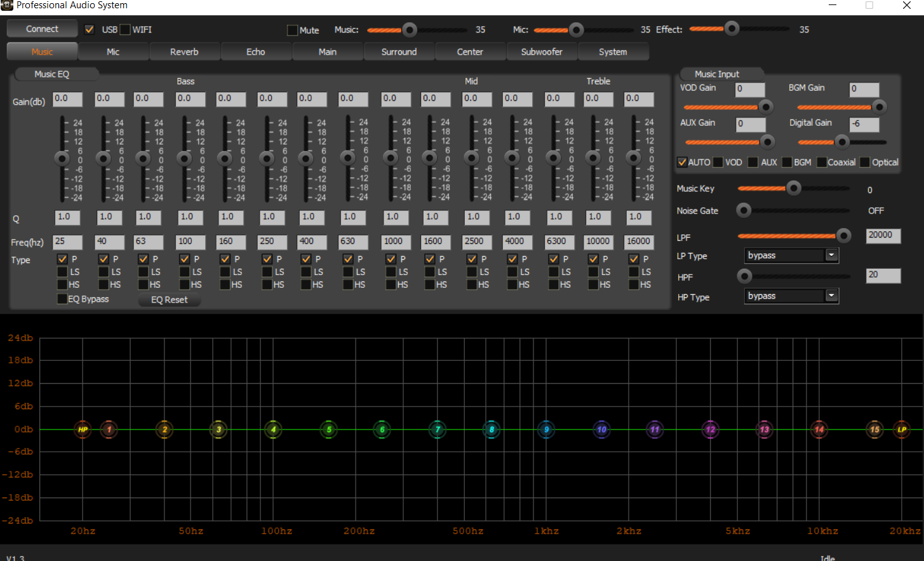Viewport: 924px width, 561px height.
Task: Click the EQ Reset button
Action: (169, 299)
